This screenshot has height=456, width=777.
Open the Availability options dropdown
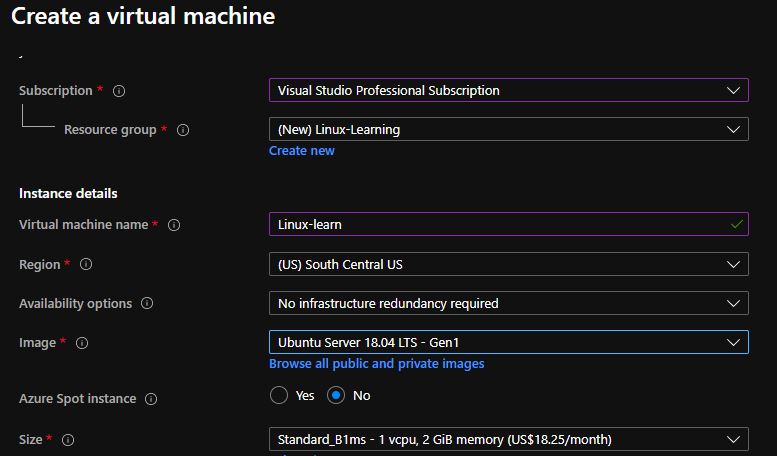point(508,303)
